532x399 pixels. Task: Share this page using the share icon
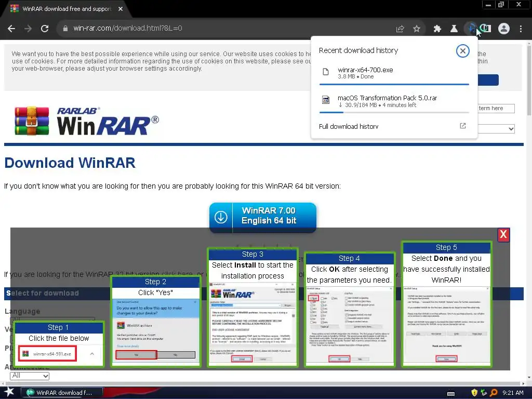400,29
